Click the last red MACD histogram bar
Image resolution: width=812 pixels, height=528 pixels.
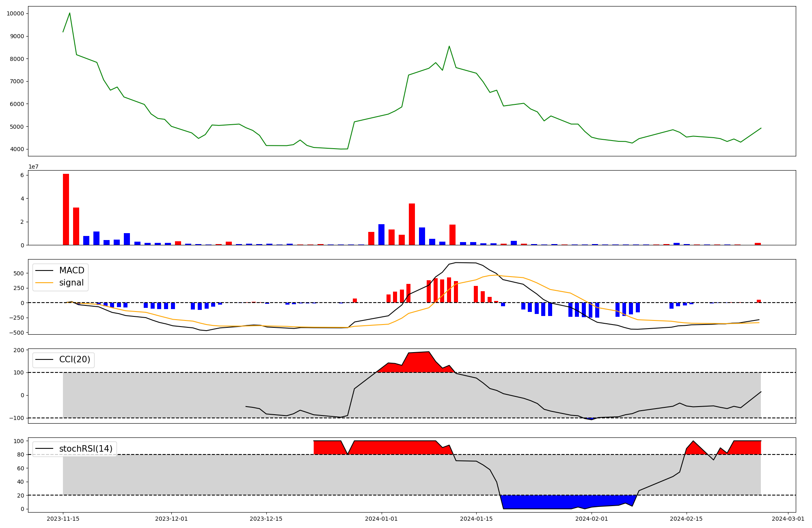pos(758,301)
